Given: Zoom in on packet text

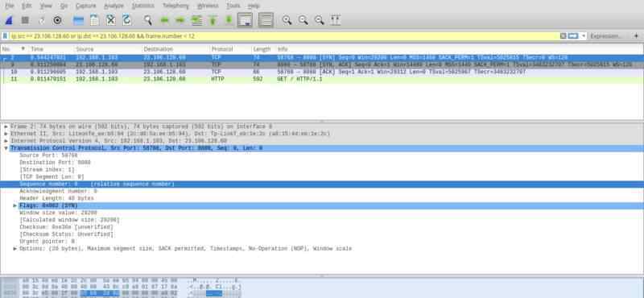Looking at the screenshot, I should tap(287, 20).
